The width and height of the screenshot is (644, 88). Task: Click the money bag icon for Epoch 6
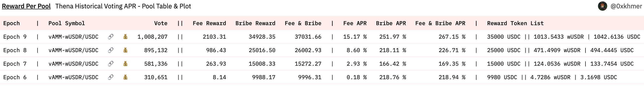click(126, 77)
